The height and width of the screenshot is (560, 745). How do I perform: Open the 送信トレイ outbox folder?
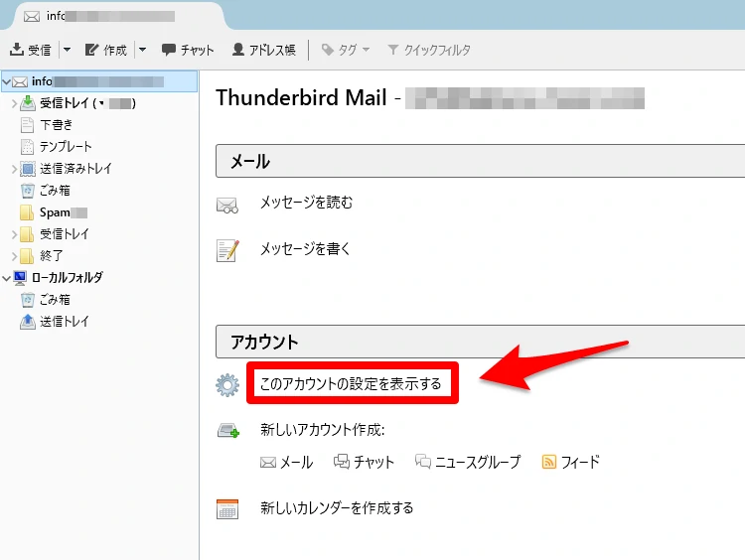tap(65, 321)
